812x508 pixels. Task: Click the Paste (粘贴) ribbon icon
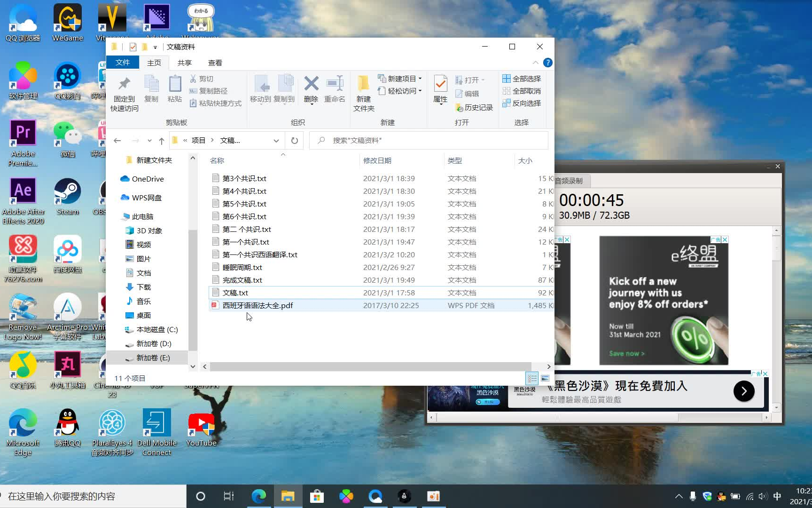click(175, 88)
